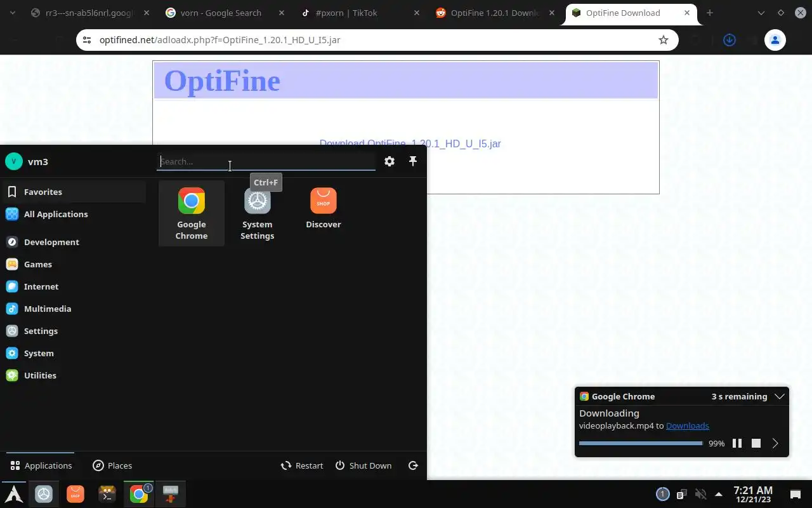
Task: Open notifications tray icon with badge
Action: 662,494
